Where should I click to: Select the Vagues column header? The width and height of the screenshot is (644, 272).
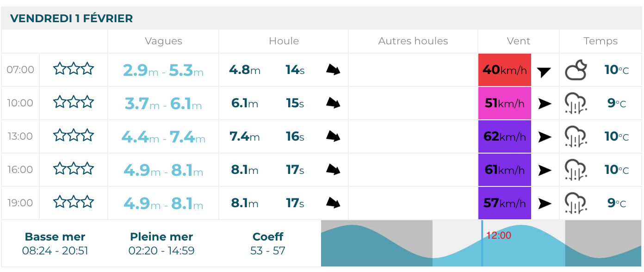click(x=163, y=41)
